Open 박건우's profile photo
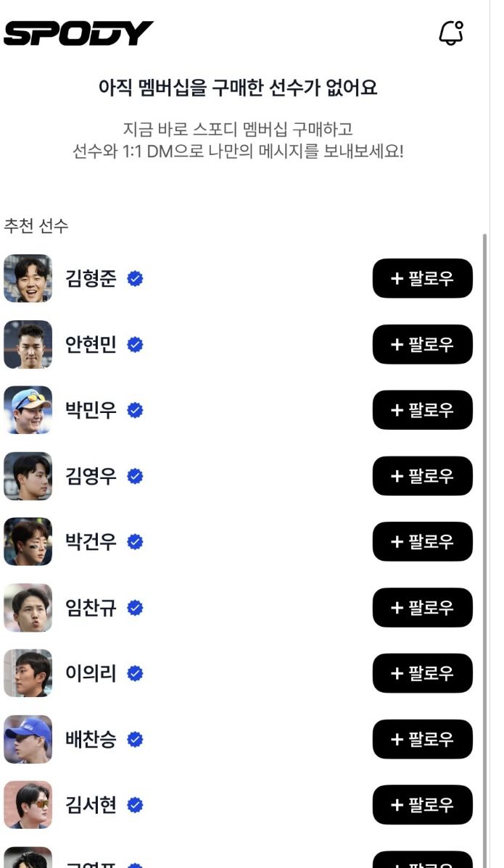This screenshot has width=504, height=868. click(x=28, y=541)
